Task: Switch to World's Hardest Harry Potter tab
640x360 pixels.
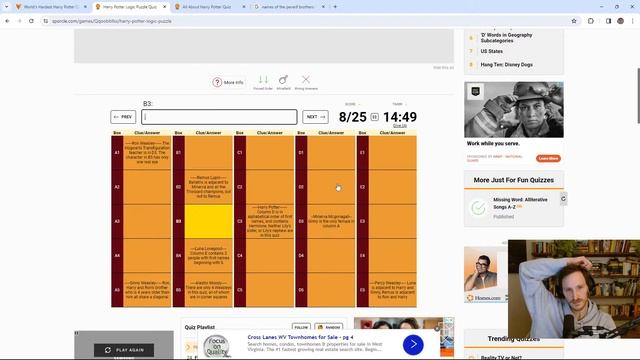Action: (51, 7)
